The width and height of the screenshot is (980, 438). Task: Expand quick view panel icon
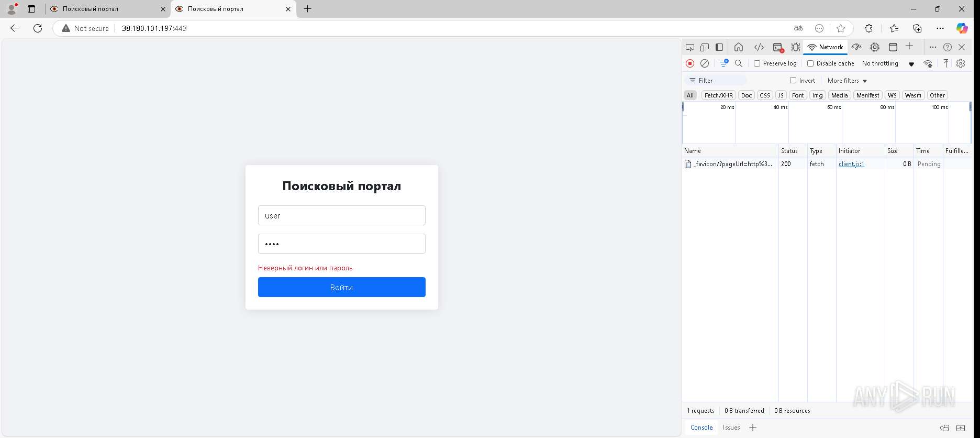[961, 428]
